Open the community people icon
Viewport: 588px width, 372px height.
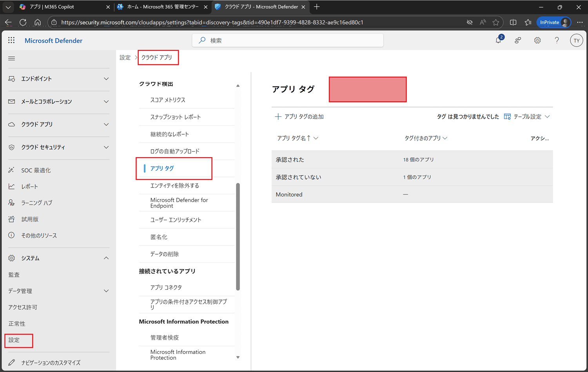pyautogui.click(x=518, y=40)
